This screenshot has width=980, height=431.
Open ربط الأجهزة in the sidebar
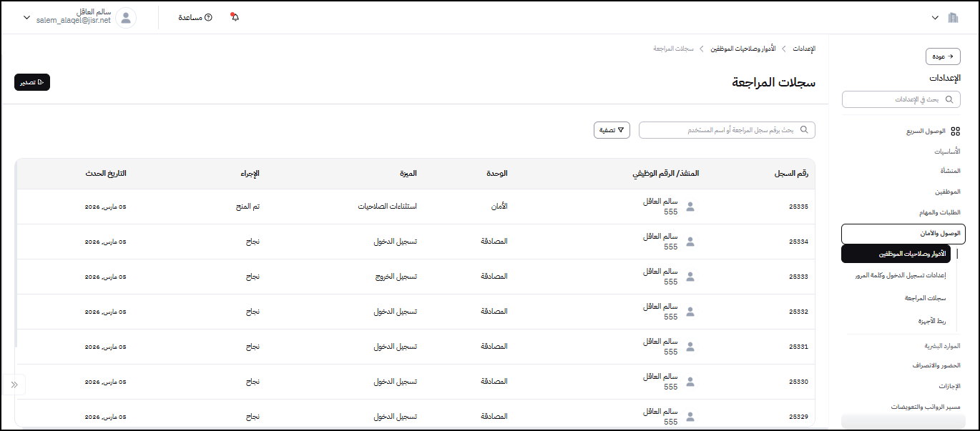tap(931, 321)
